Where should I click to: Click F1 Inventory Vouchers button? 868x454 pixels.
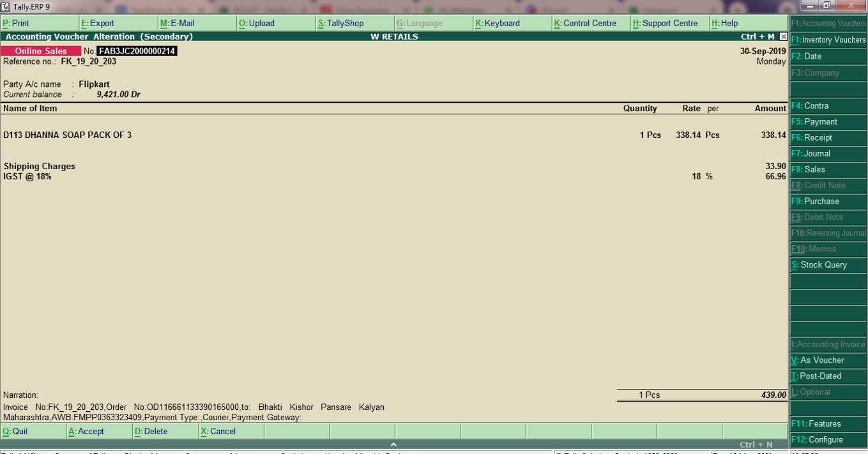pos(828,40)
